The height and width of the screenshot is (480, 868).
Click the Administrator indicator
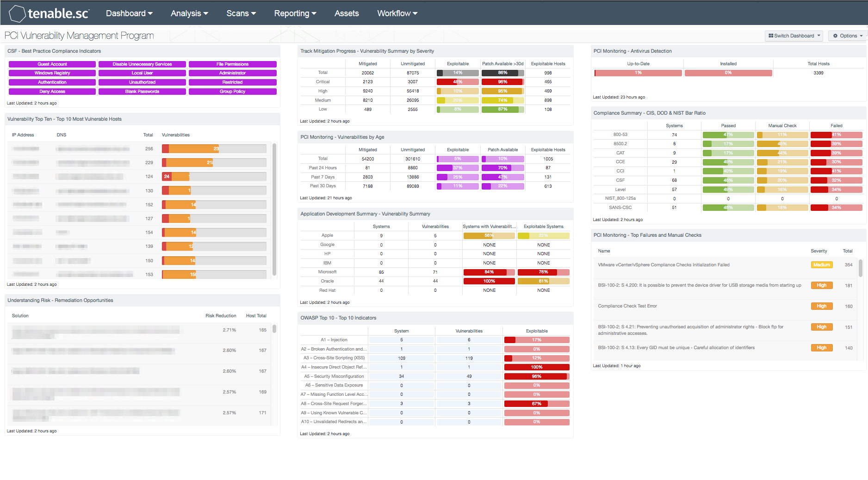click(233, 73)
